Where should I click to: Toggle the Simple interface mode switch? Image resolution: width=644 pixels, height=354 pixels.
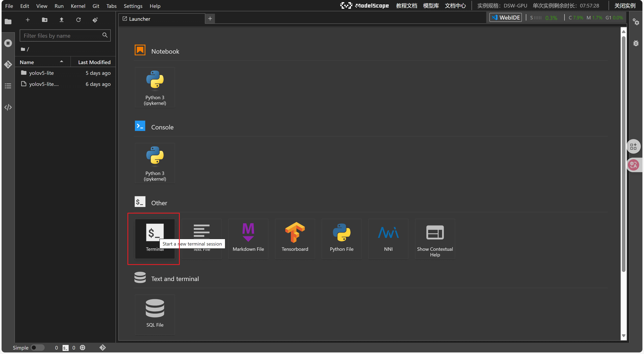click(37, 348)
